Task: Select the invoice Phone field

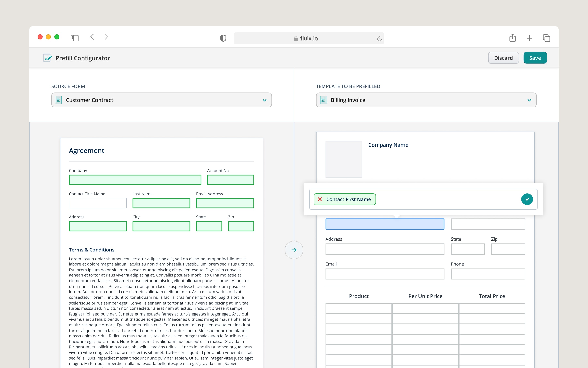Action: [488, 274]
